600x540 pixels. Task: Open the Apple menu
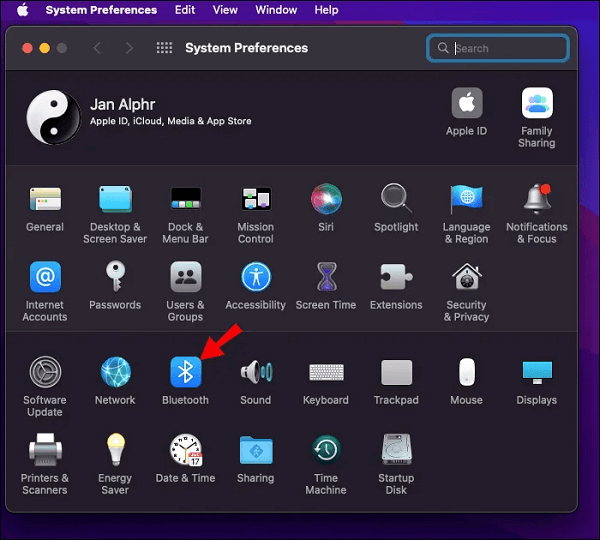pos(22,10)
